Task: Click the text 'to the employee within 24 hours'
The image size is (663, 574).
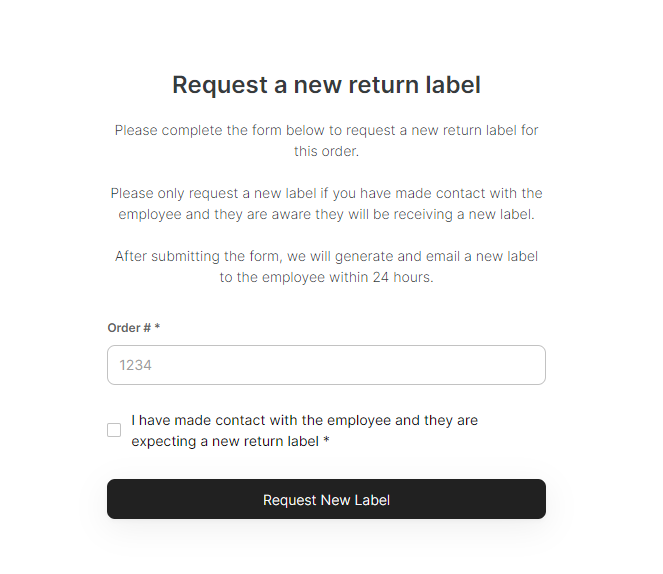Action: [x=326, y=278]
